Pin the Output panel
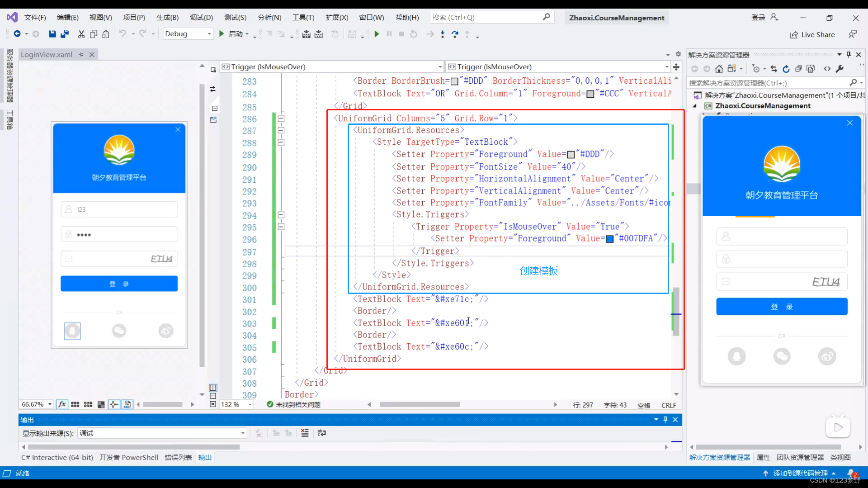This screenshot has height=488, width=868. (665, 420)
